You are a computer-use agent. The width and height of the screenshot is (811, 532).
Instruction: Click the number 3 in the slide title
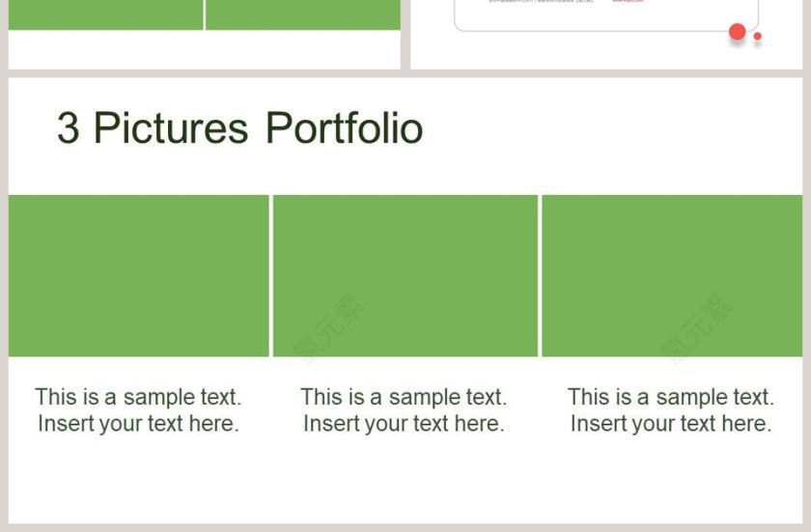click(x=68, y=128)
